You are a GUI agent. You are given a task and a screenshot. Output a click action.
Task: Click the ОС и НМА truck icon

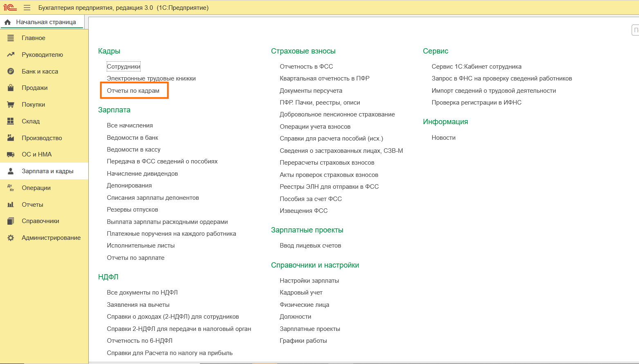(x=11, y=154)
